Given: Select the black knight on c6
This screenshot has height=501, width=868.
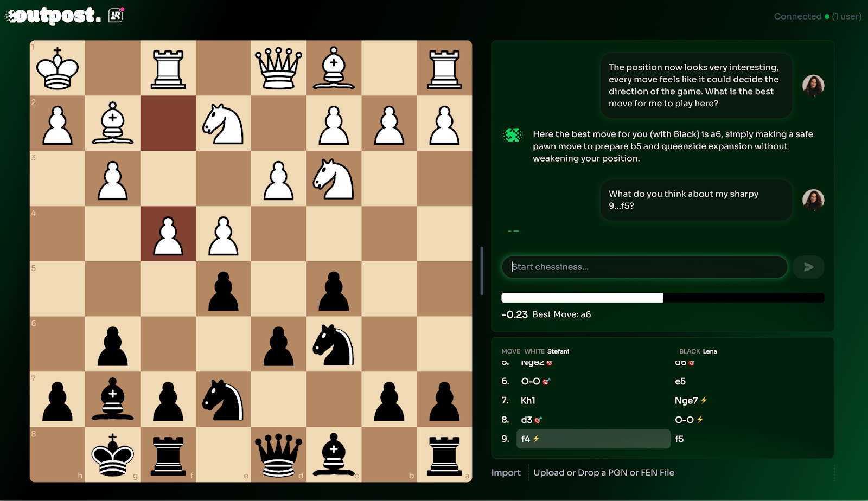Looking at the screenshot, I should coord(334,345).
